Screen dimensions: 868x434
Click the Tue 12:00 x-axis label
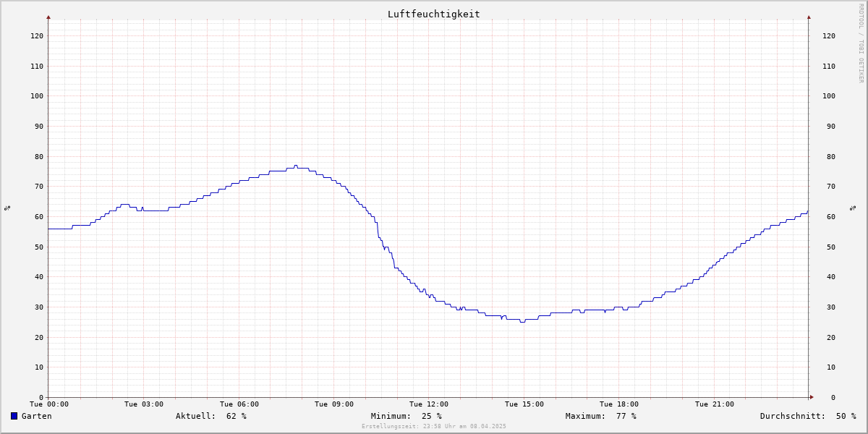coord(429,404)
